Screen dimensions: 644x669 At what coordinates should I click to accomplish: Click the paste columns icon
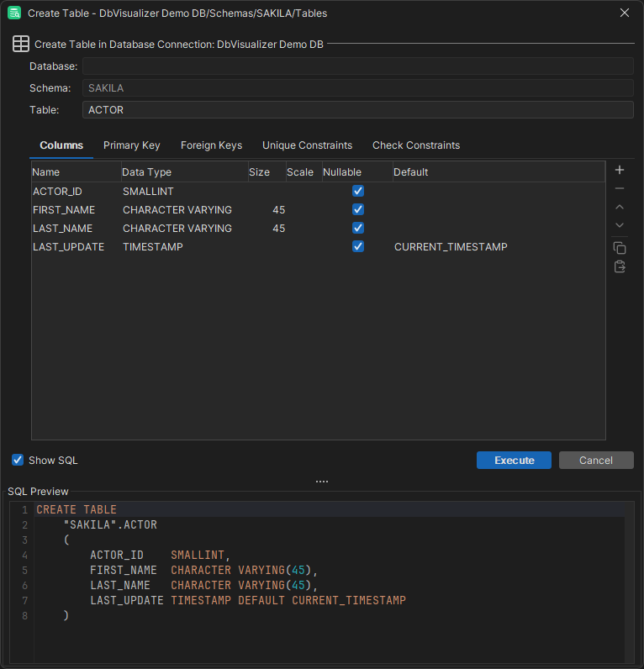tap(620, 267)
